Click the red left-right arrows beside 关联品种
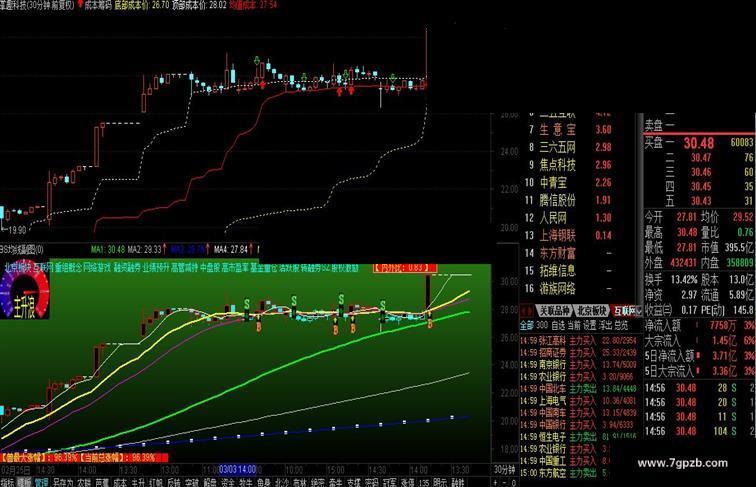 (527, 311)
